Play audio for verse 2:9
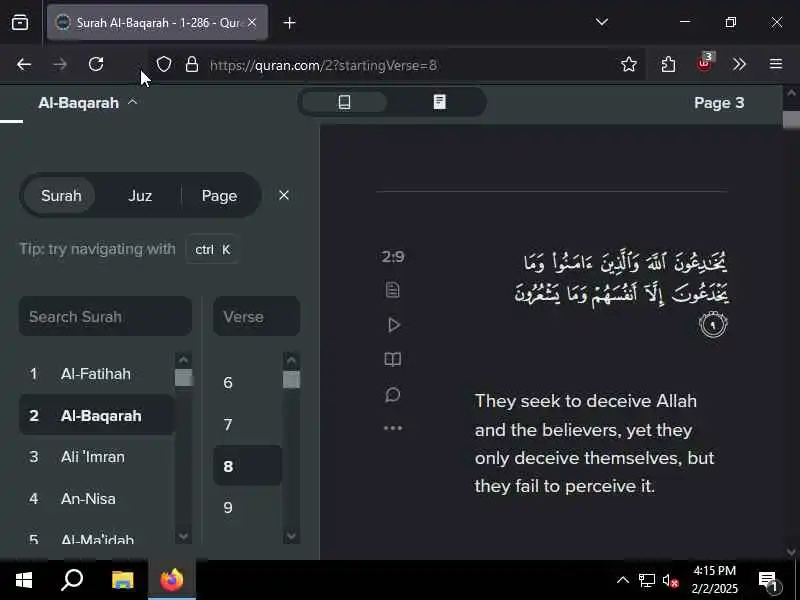Viewport: 800px width, 600px height. click(x=393, y=325)
